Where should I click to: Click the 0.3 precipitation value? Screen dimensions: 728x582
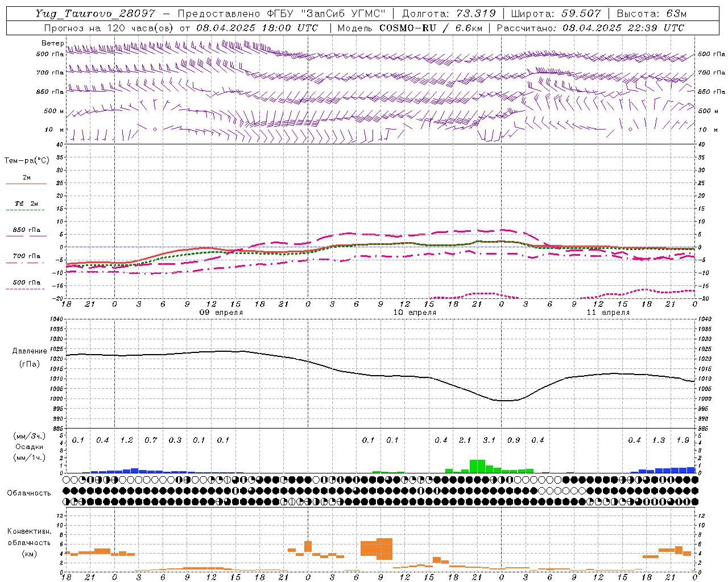(175, 440)
